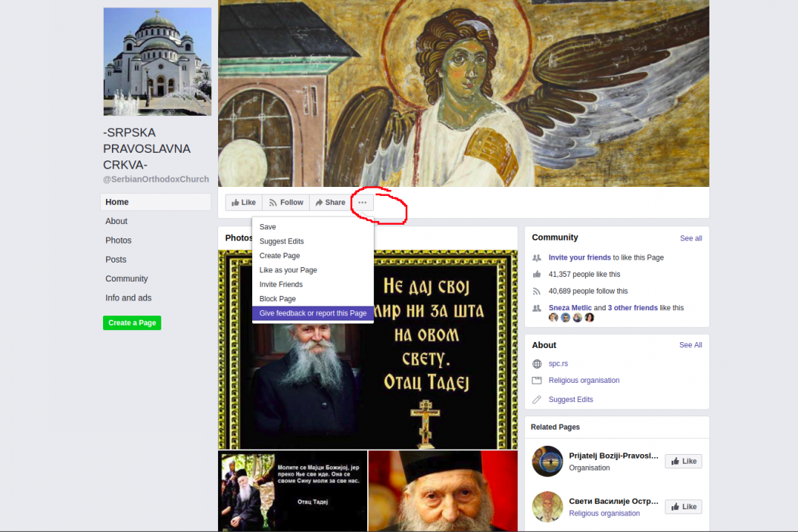
Task: Select Create Page menu entry
Action: tap(313, 255)
